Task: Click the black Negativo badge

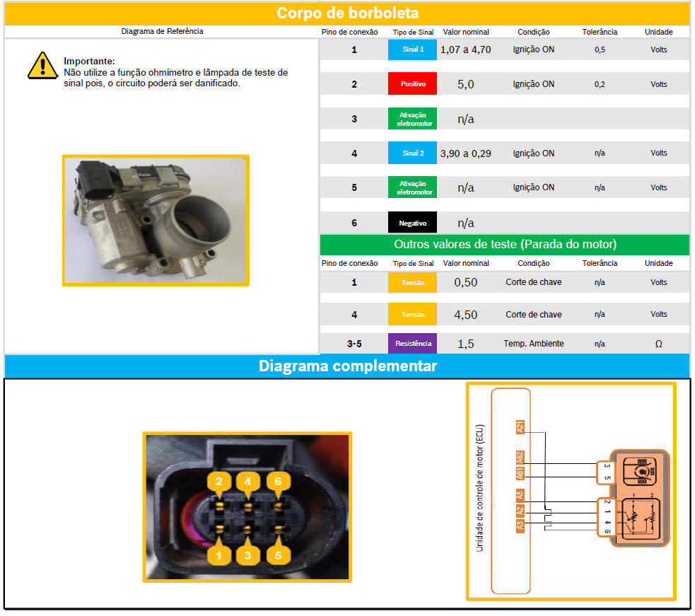Action: coord(412,223)
